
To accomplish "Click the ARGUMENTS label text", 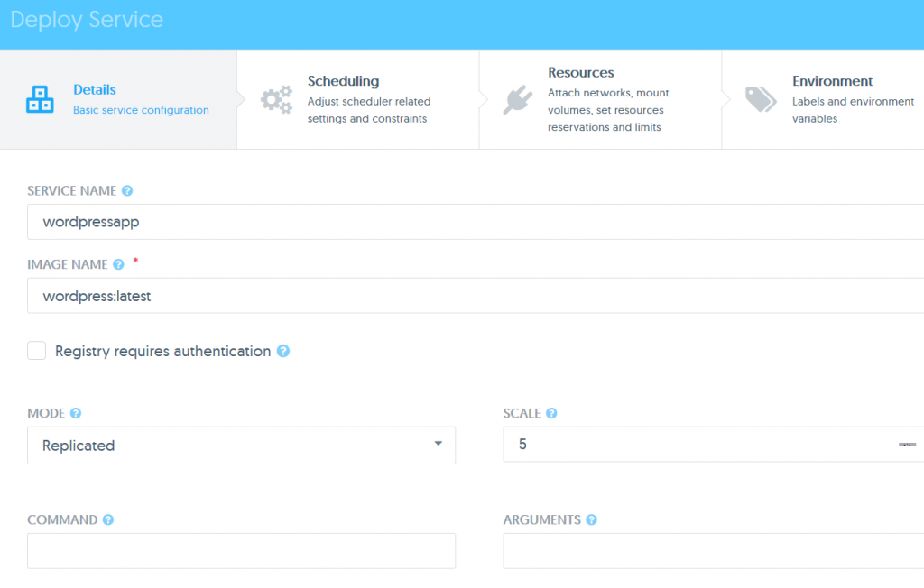I will (542, 519).
